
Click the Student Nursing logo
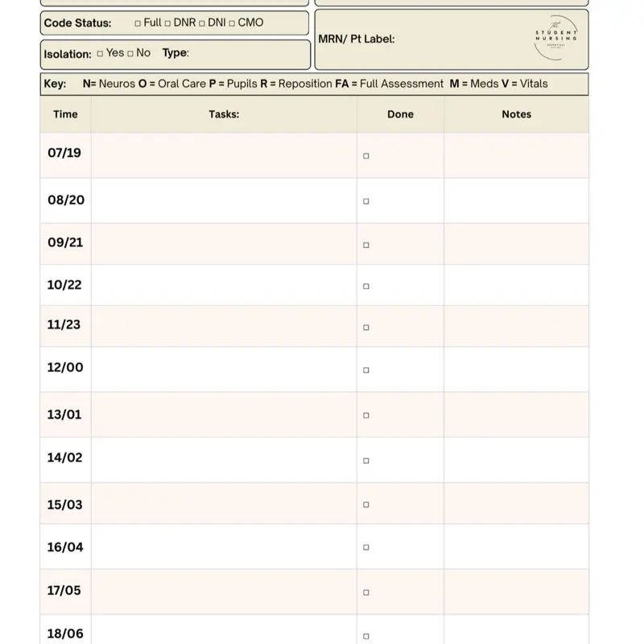click(556, 38)
